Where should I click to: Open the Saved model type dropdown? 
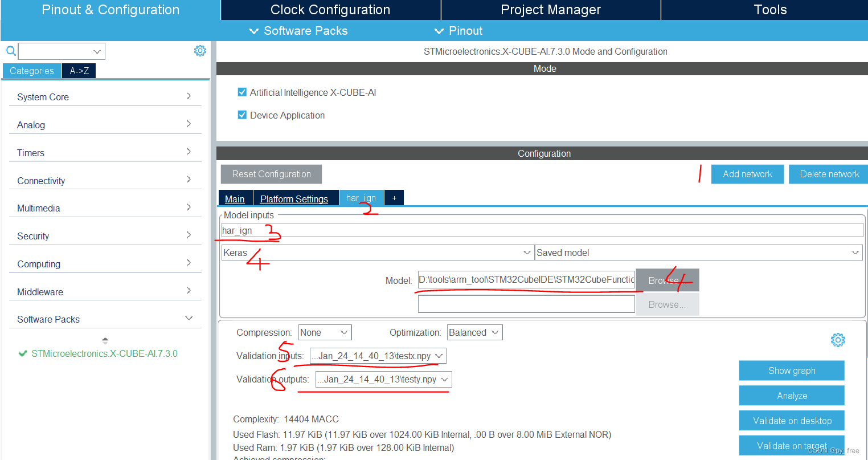[x=699, y=253]
